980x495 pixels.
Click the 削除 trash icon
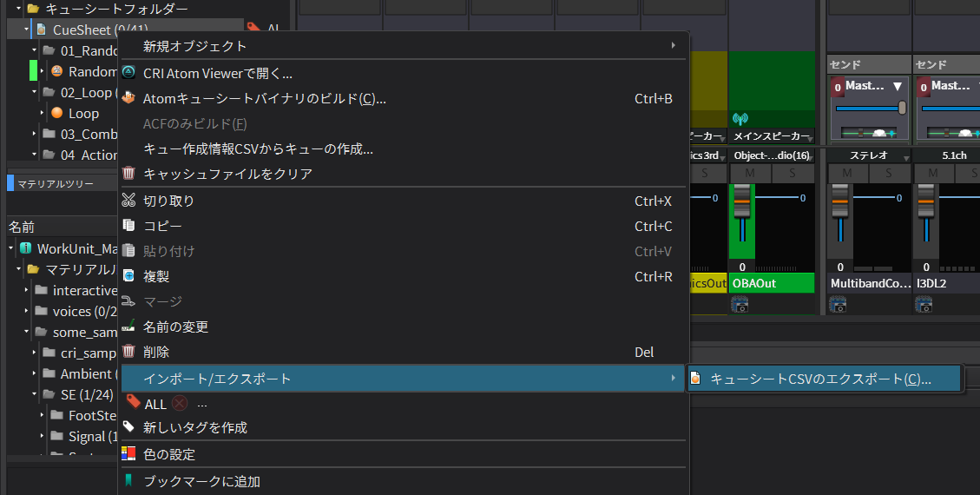(x=128, y=351)
